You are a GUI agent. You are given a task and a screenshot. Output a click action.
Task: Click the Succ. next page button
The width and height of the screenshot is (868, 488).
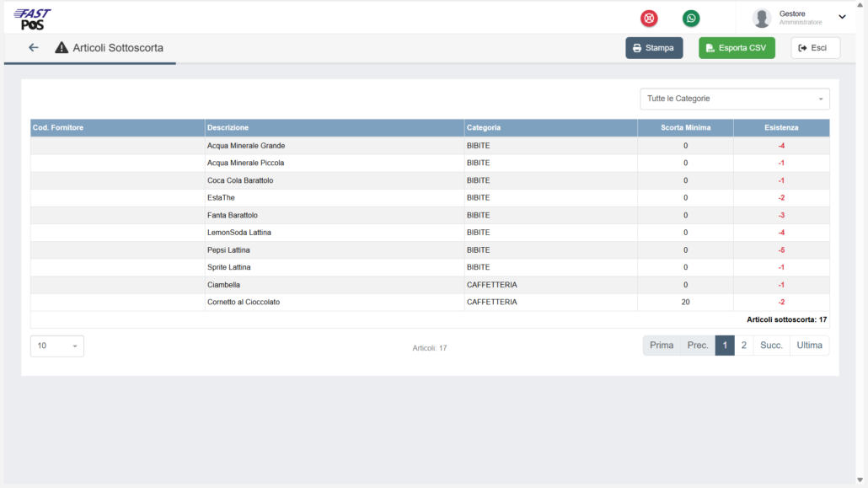(771, 345)
